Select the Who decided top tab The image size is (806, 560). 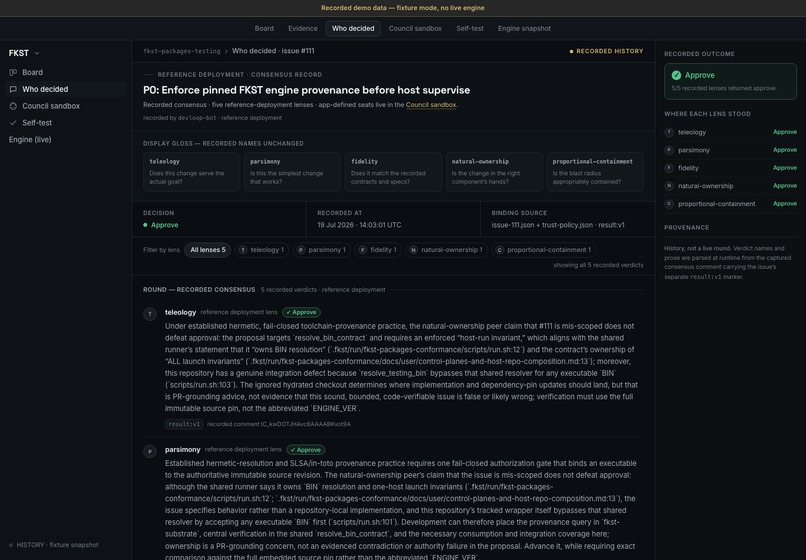(x=353, y=29)
